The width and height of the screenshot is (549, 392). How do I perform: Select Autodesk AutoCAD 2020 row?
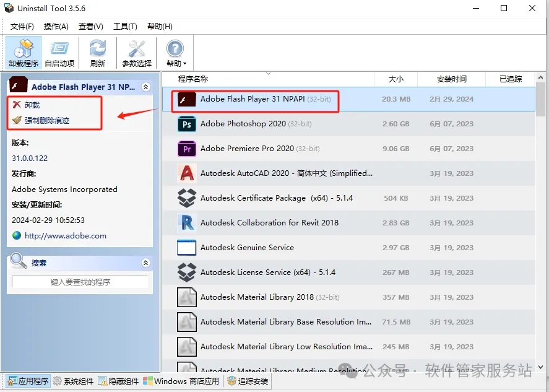pos(348,173)
